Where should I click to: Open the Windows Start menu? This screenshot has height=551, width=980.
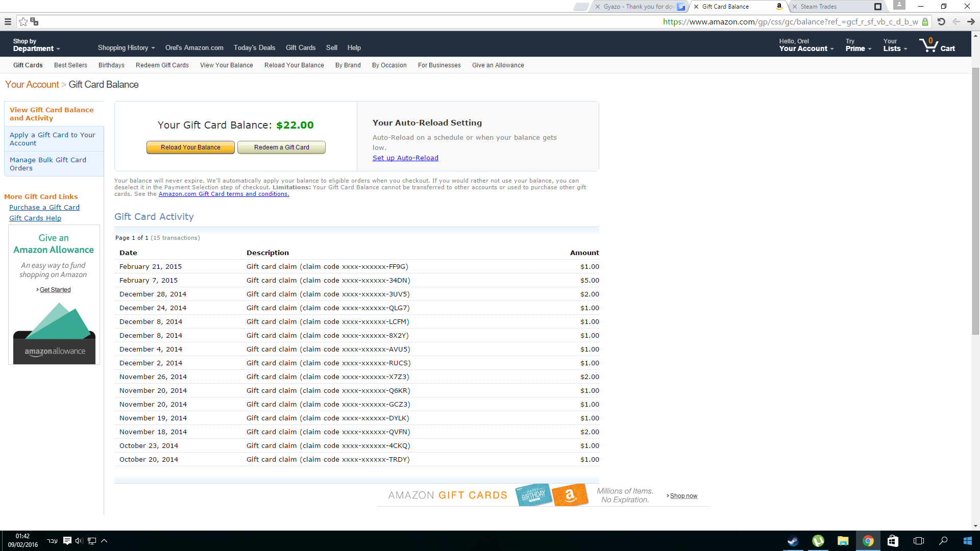pyautogui.click(x=968, y=541)
